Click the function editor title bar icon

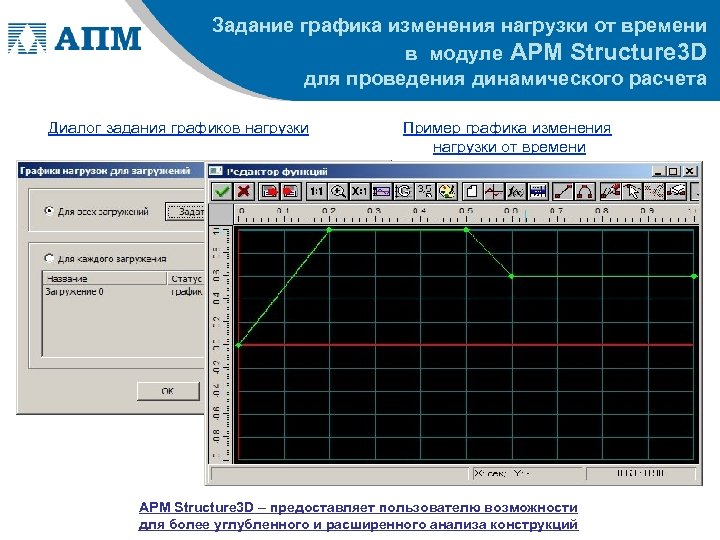point(216,171)
